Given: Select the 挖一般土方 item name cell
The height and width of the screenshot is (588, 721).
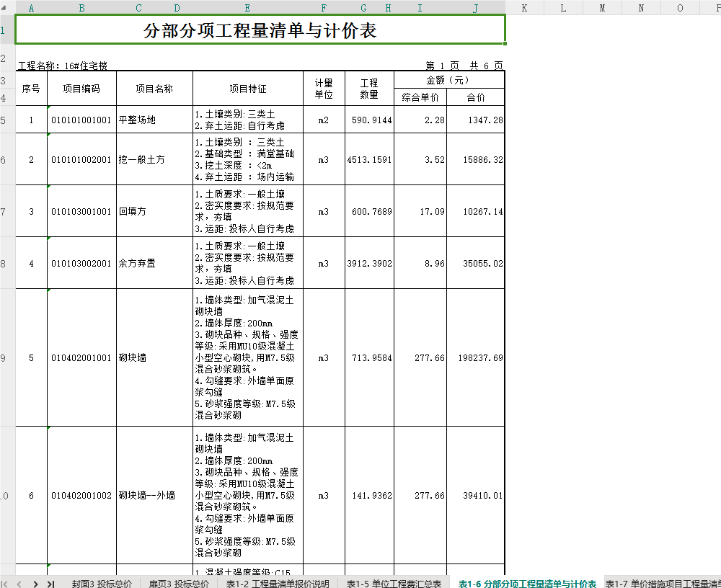Looking at the screenshot, I should coord(154,159).
